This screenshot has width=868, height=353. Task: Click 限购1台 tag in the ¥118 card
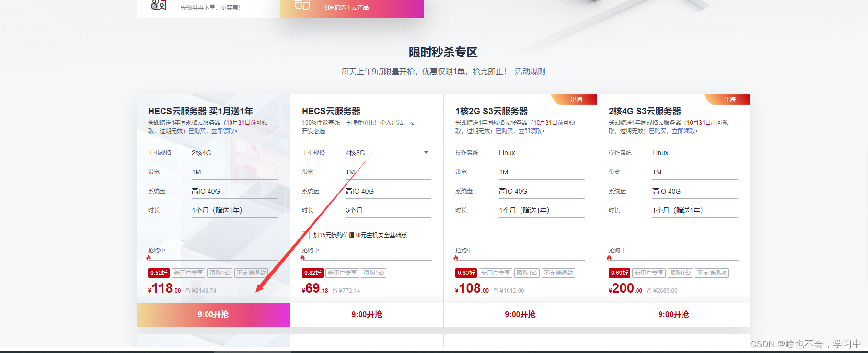[220, 273]
